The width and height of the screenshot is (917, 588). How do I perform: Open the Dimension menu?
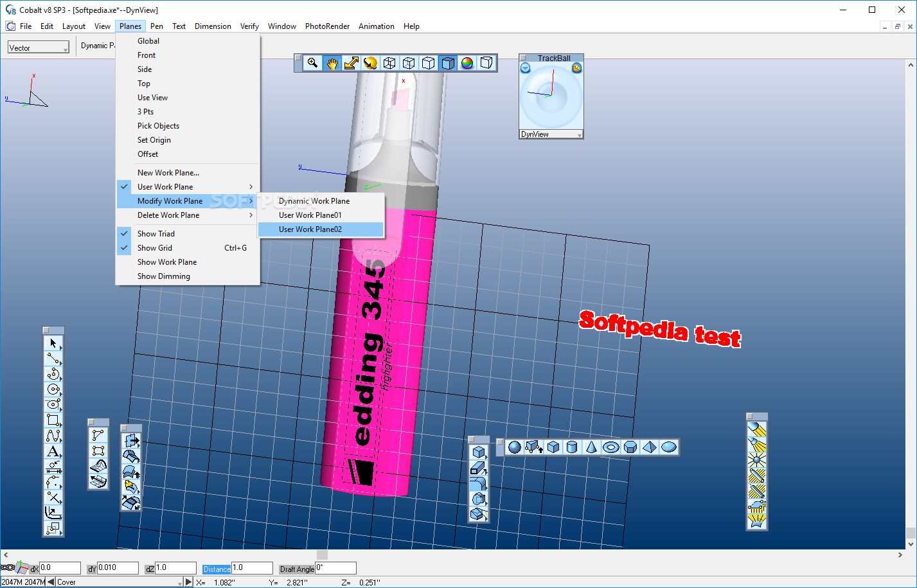(213, 26)
